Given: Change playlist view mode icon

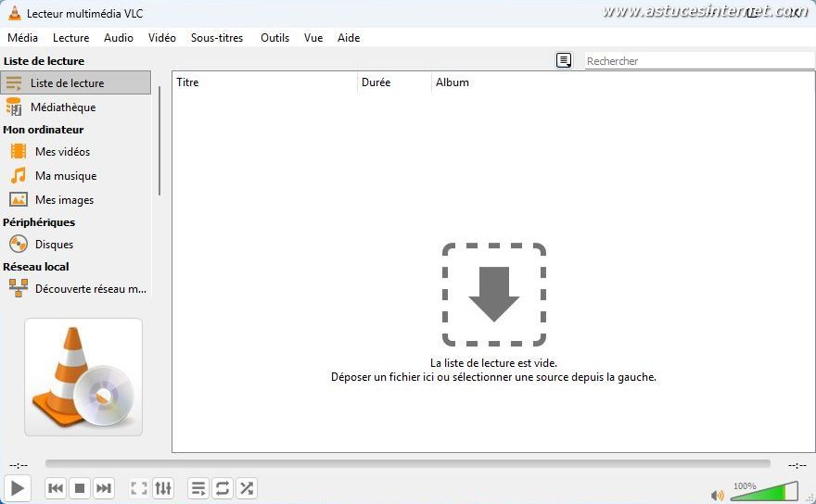Looking at the screenshot, I should point(564,61).
